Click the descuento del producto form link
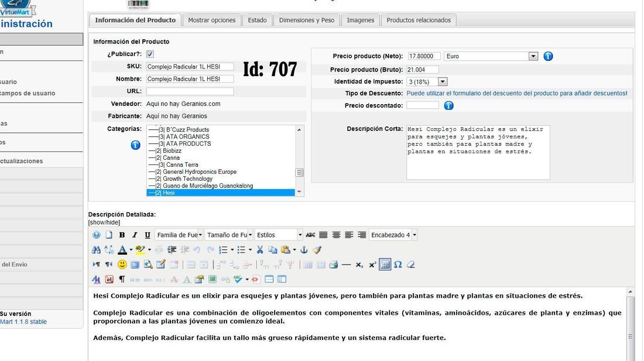644x361 pixels. pyautogui.click(x=517, y=93)
